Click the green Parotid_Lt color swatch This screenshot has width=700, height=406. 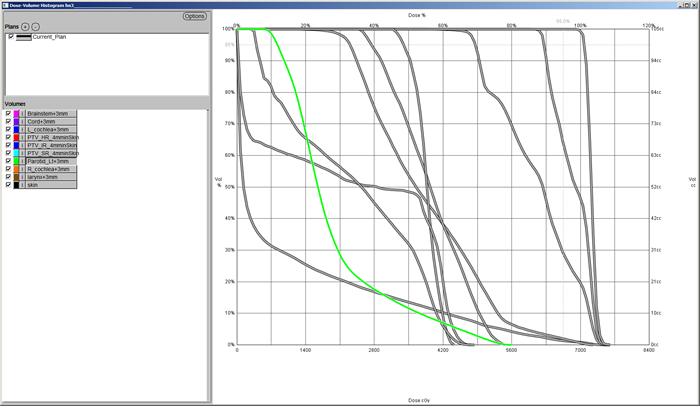(16, 161)
